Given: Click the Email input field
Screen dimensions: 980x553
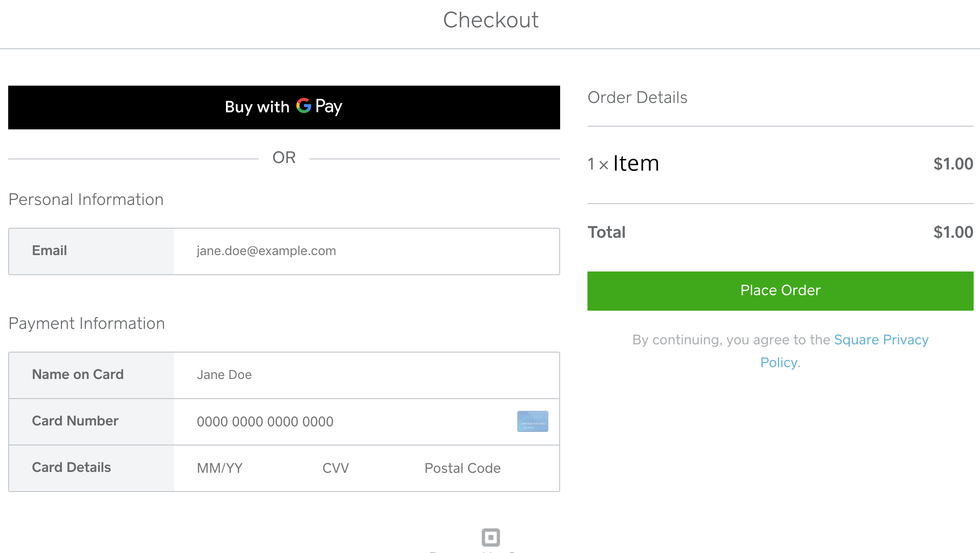Looking at the screenshot, I should [366, 251].
